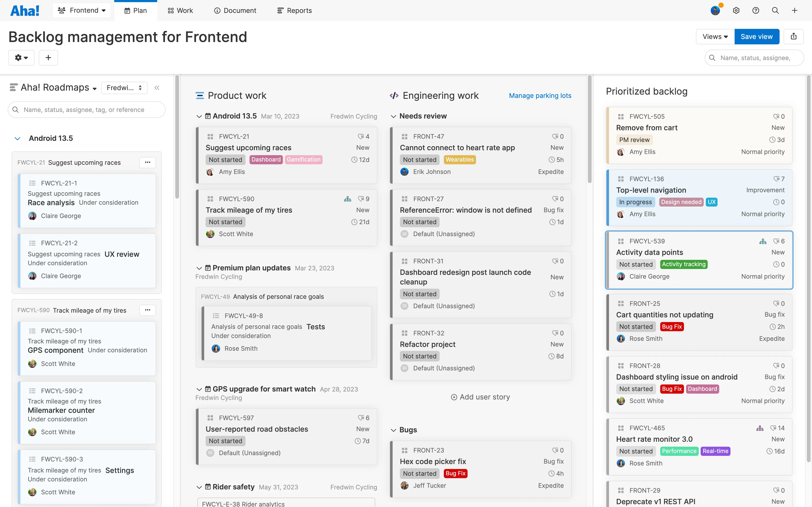The image size is (812, 507).
Task: Collapse the Android 13.5 release in Product work
Action: (199, 116)
